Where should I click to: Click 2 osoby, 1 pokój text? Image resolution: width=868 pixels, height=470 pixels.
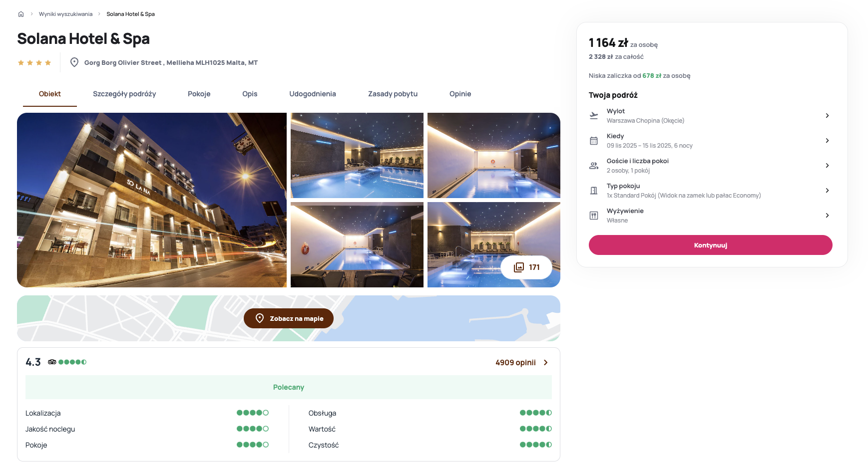pyautogui.click(x=628, y=171)
